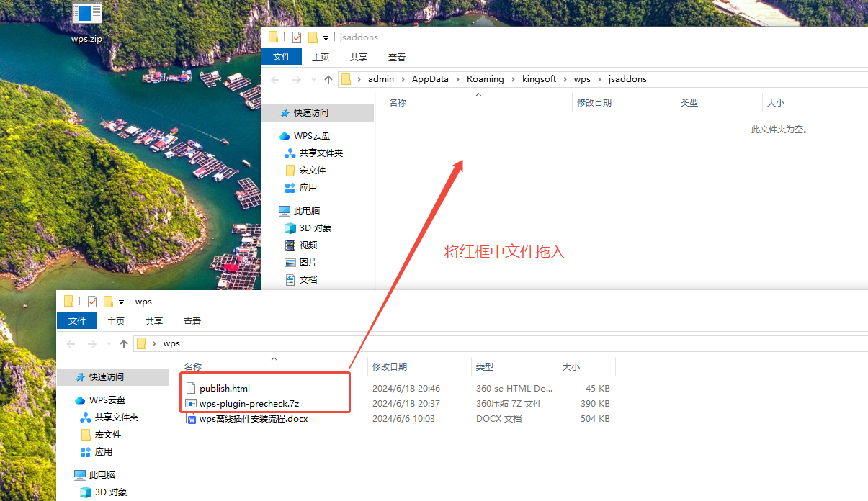This screenshot has height=501, width=868.
Task: Switch to 主页 tab in wps window
Action: tap(116, 321)
